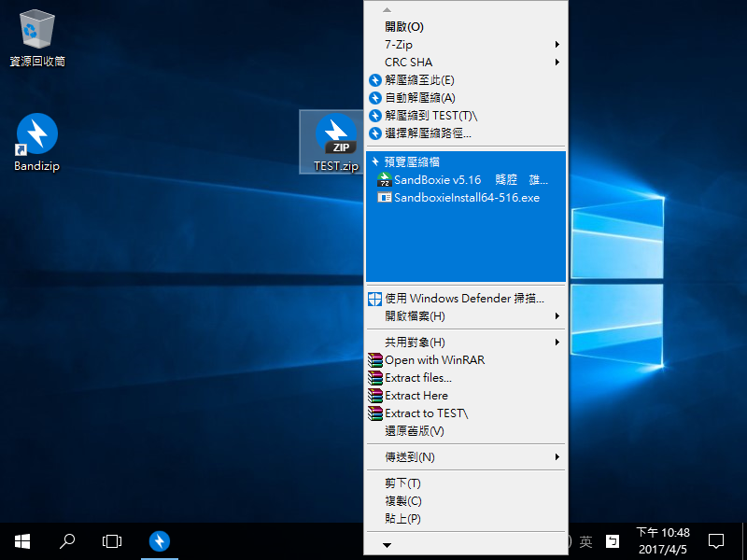The width and height of the screenshot is (747, 560).
Task: Expand the 共用對象(H) submenu arrow
Action: [x=557, y=342]
